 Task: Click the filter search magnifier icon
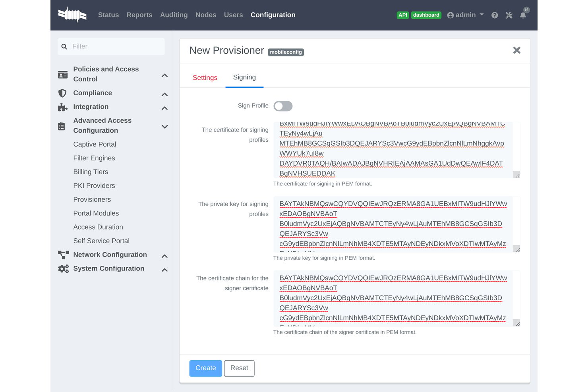pyautogui.click(x=64, y=46)
